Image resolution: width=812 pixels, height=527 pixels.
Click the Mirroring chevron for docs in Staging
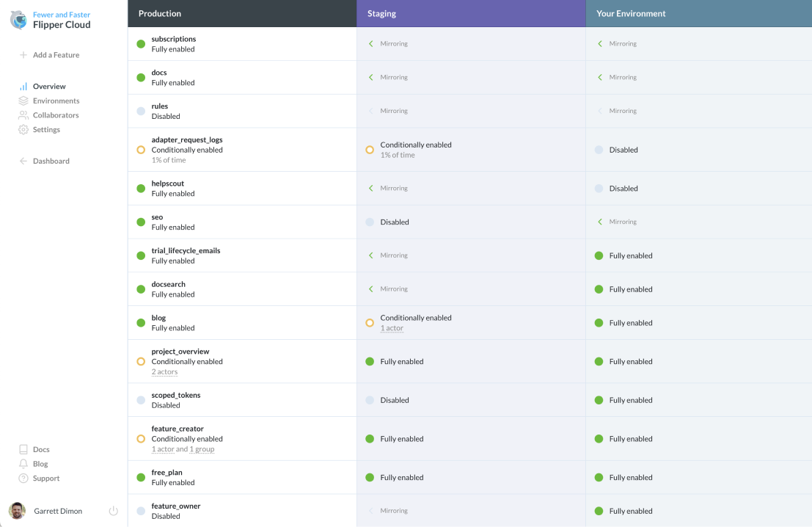(x=368, y=77)
